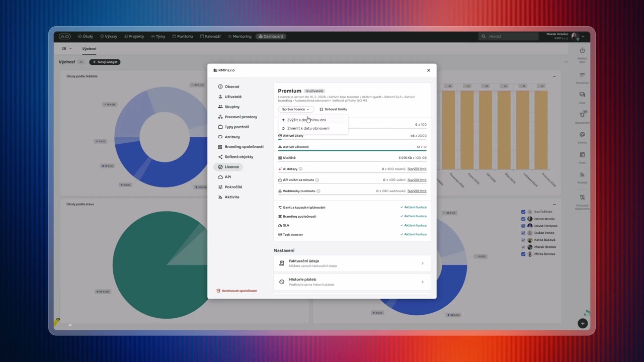
Task: Open Měření času in right sidebar
Action: (x=582, y=54)
